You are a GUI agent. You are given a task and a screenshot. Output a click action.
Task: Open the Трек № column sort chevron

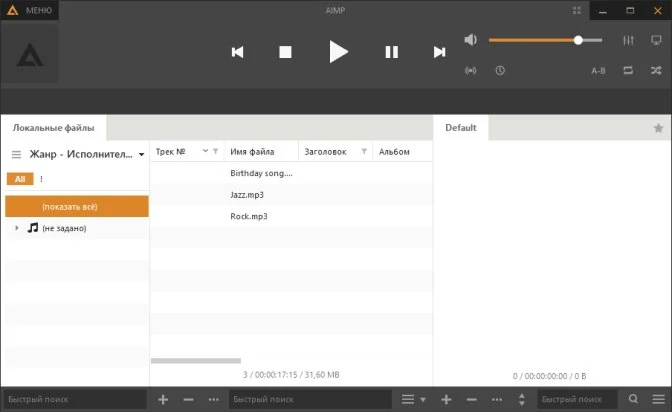click(205, 151)
